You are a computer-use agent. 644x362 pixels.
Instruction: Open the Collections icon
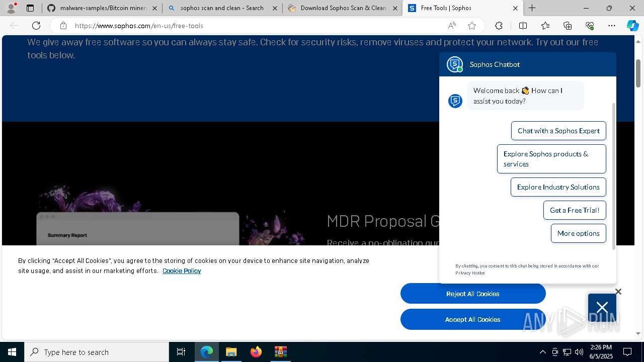pyautogui.click(x=568, y=26)
